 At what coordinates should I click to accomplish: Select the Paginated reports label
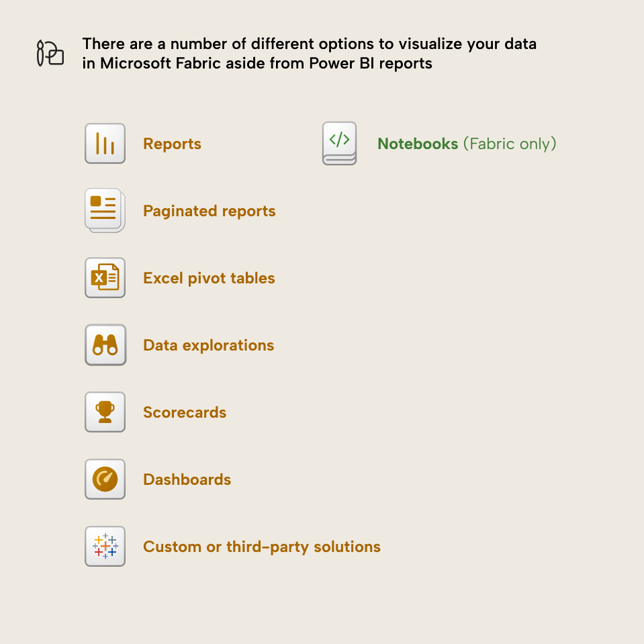click(x=209, y=211)
